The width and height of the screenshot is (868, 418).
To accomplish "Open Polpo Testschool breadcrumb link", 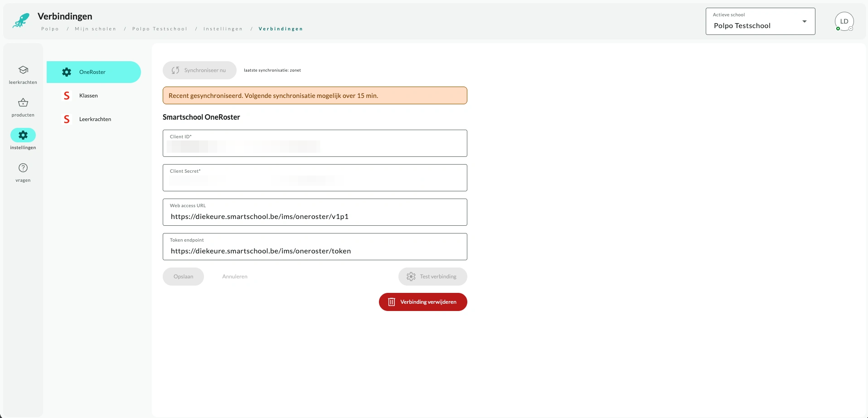I will pos(160,29).
